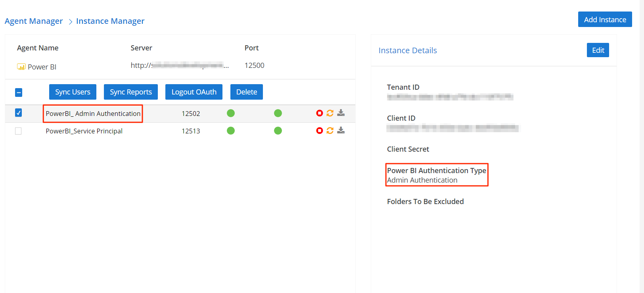Image resolution: width=644 pixels, height=293 pixels.
Task: Click port value 12502
Action: (x=191, y=114)
